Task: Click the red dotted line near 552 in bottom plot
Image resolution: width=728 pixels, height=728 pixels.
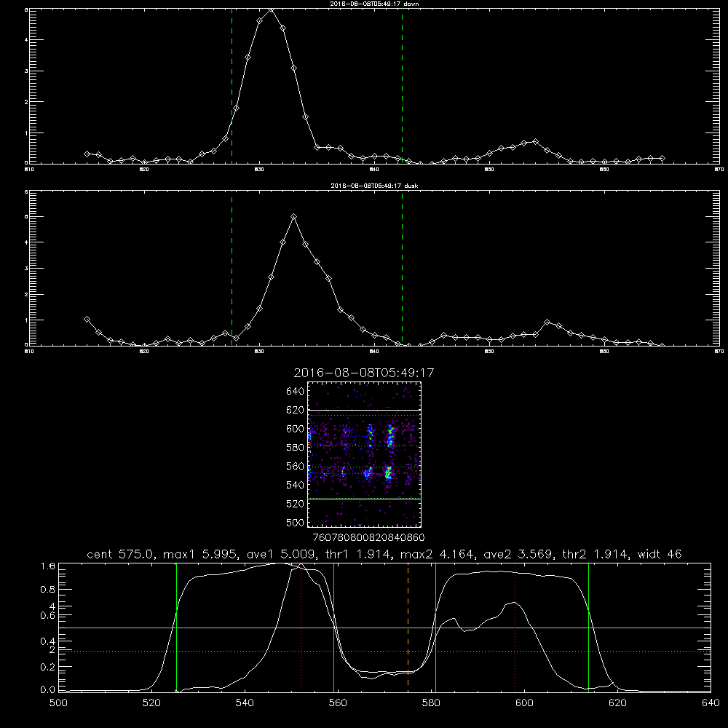Action: coord(301,627)
